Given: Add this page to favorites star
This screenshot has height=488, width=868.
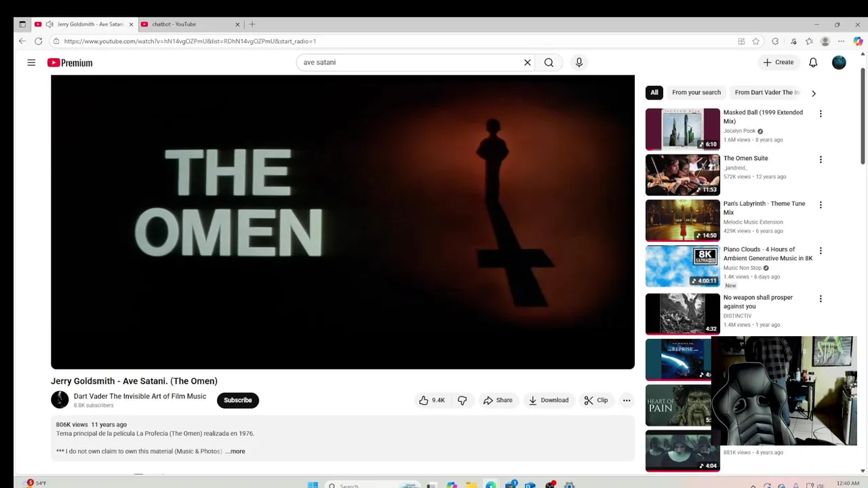Looking at the screenshot, I should pos(755,41).
